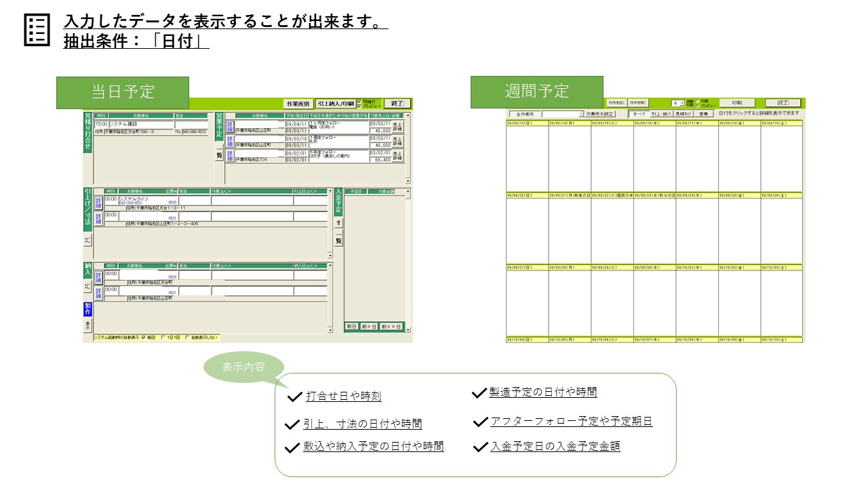Image resolution: width=868 pixels, height=488 pixels.
Task: Open 詳細 for pickup slip 9531 row
Action: [x=98, y=218]
